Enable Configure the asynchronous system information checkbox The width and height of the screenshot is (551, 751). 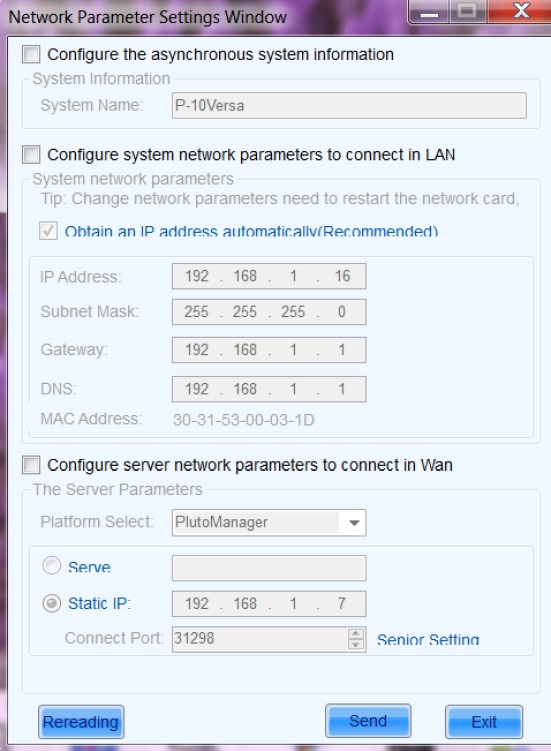[x=31, y=54]
